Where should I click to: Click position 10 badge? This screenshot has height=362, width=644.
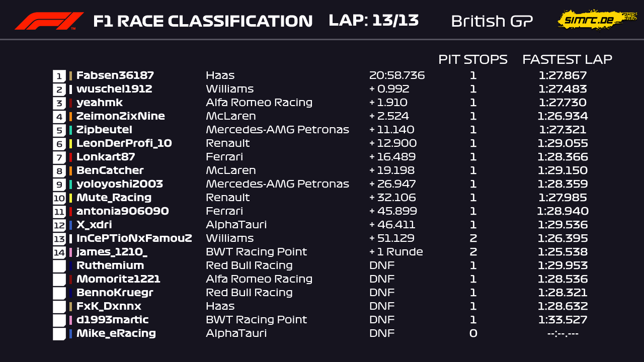(59, 198)
